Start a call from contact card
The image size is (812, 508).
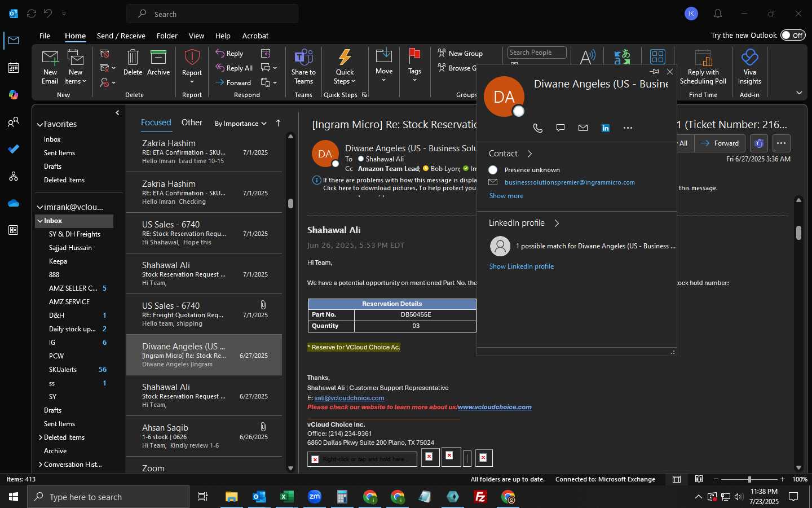click(538, 128)
